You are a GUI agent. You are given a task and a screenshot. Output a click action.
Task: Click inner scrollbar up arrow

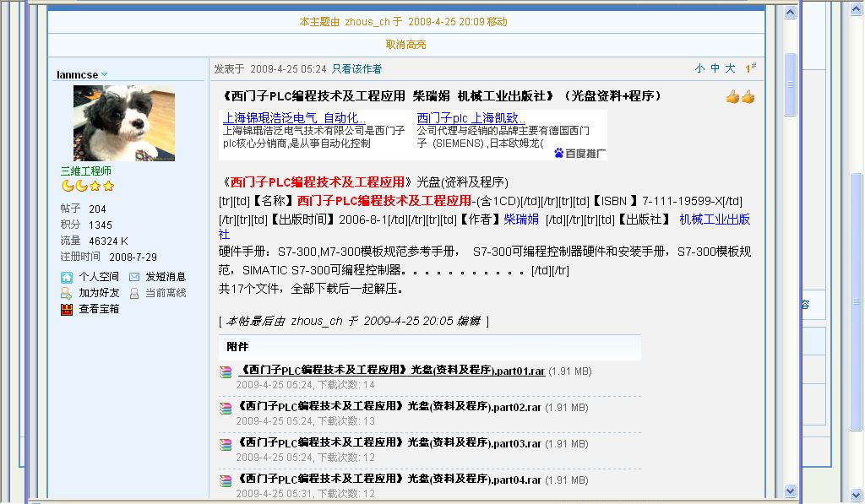[790, 12]
